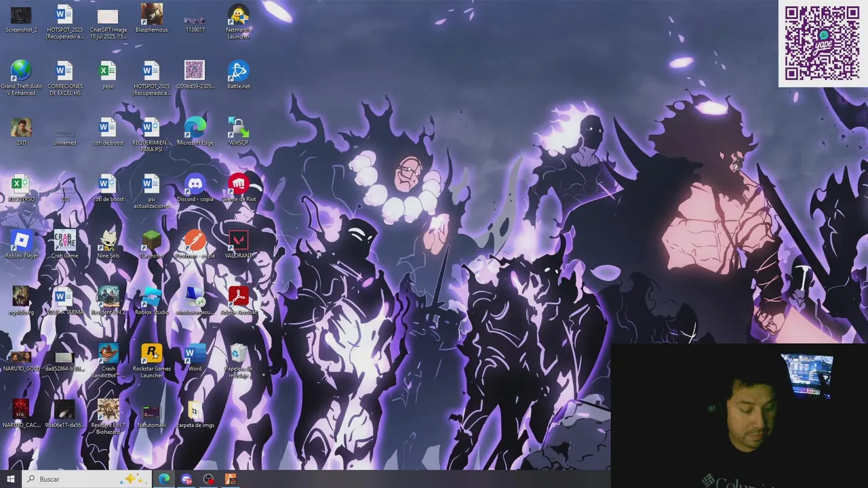Image resolution: width=868 pixels, height=488 pixels.
Task: Open the 2XD image file
Action: (21, 131)
